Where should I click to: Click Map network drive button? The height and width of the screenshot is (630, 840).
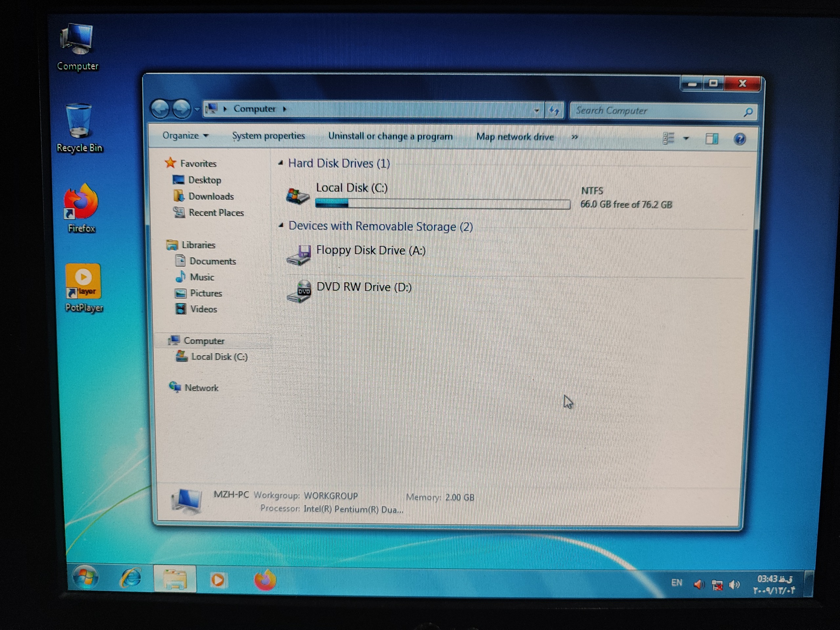[514, 137]
